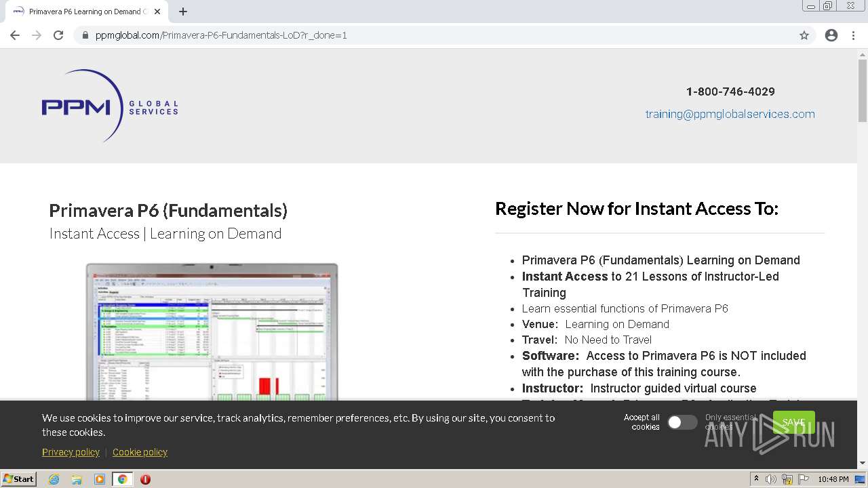Reload the current page
The image size is (868, 488).
pyautogui.click(x=58, y=35)
